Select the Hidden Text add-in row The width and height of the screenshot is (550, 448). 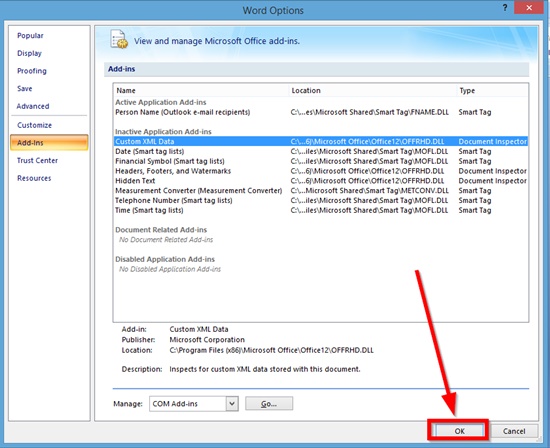pyautogui.click(x=321, y=181)
